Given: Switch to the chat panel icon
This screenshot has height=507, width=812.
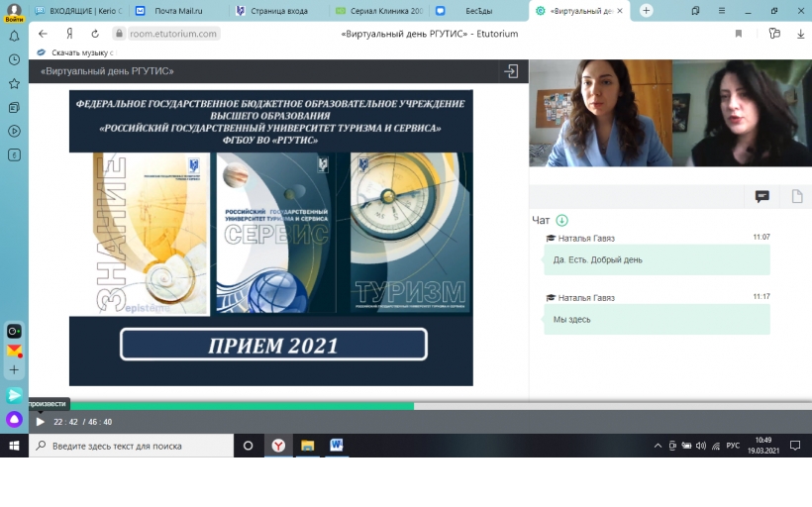Looking at the screenshot, I should pos(761,196).
